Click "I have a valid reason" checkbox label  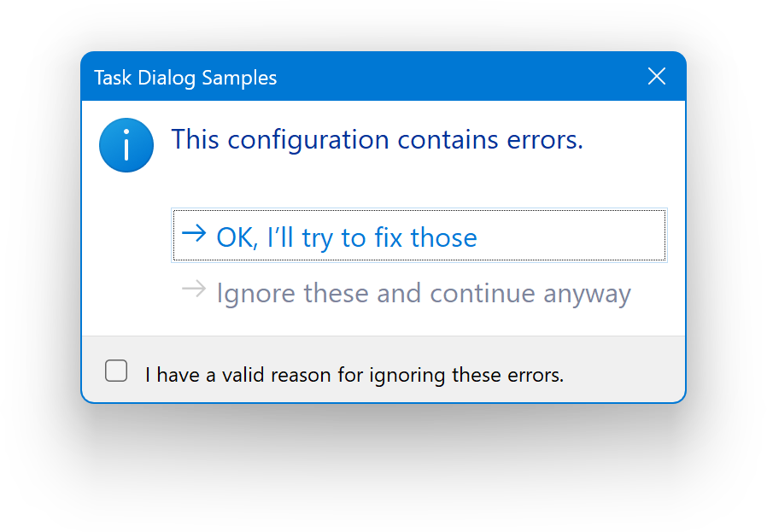[354, 374]
